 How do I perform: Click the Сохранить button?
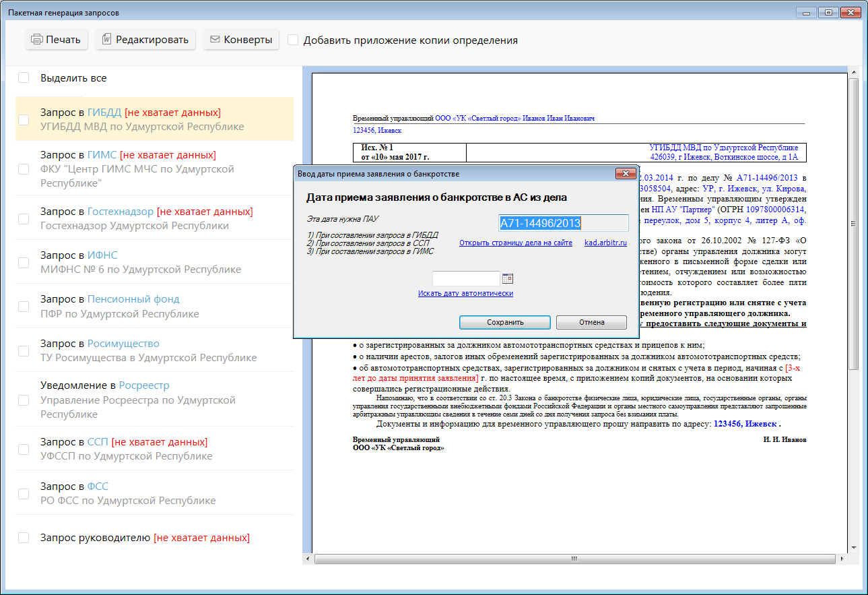[x=504, y=322]
